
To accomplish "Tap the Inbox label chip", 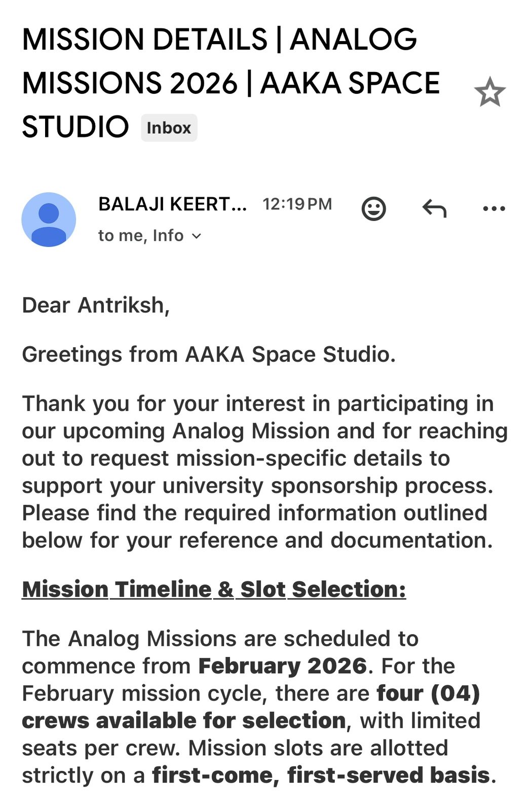I will coord(169,128).
